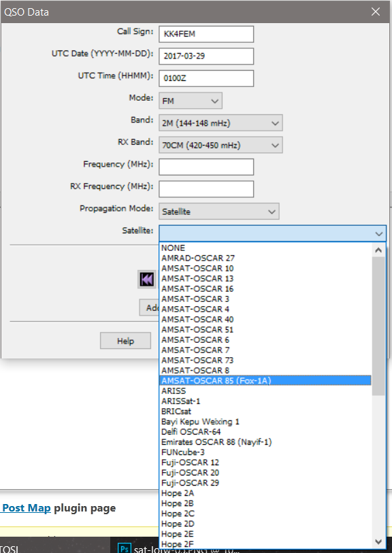
Task: Open the Post Map link
Action: (27, 508)
